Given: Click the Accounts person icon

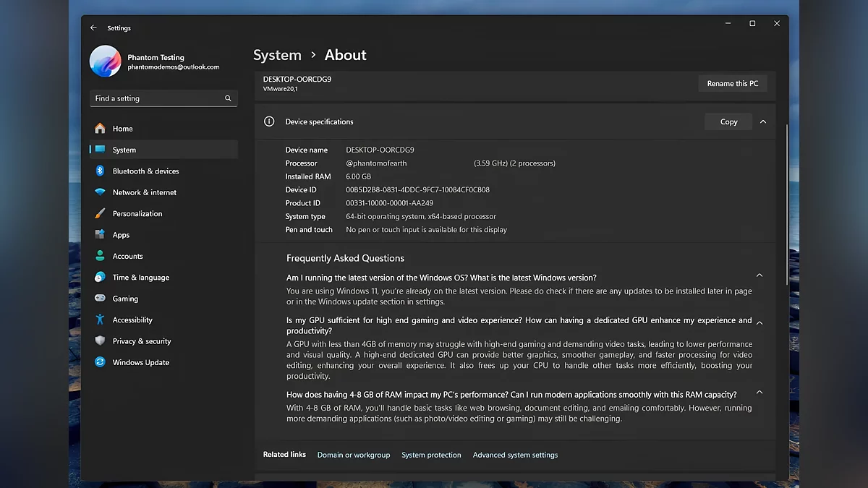Looking at the screenshot, I should tap(100, 256).
